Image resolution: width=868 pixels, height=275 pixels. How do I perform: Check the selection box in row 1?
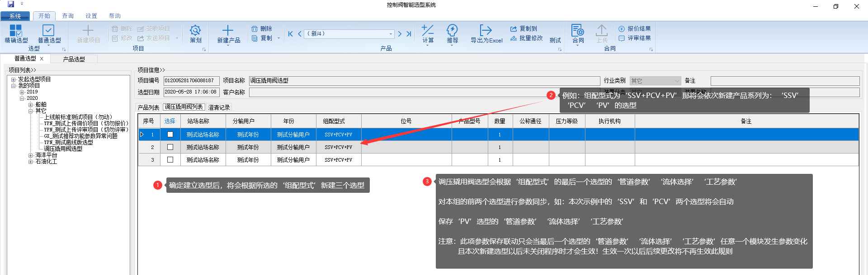[x=170, y=135]
